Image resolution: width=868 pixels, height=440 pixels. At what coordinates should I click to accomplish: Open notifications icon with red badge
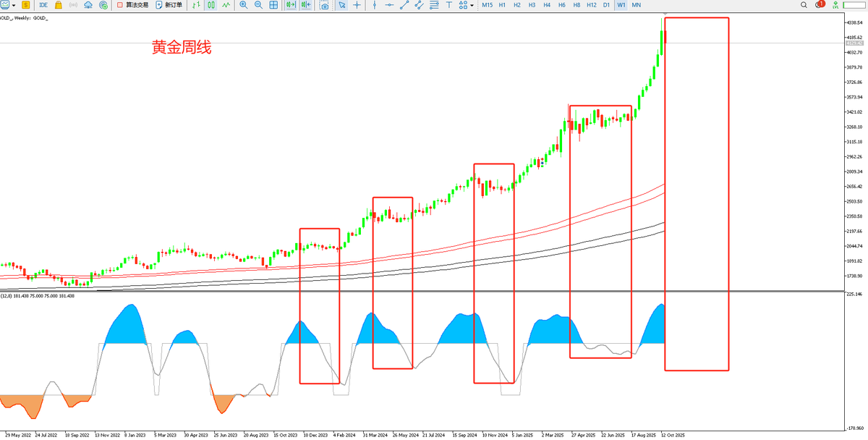pyautogui.click(x=820, y=5)
